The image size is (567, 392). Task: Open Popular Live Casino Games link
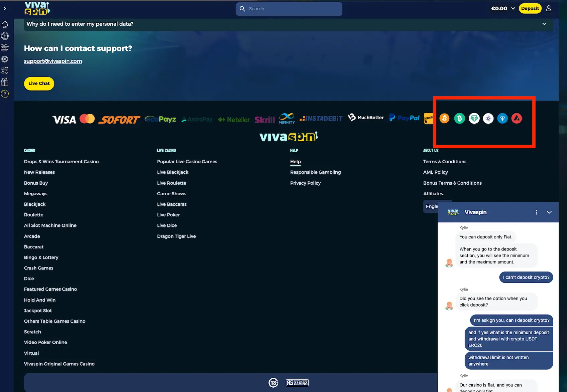[187, 162]
